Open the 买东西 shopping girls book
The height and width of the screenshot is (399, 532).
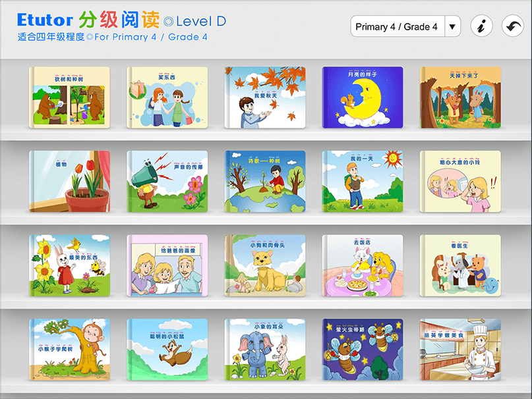tap(167, 97)
